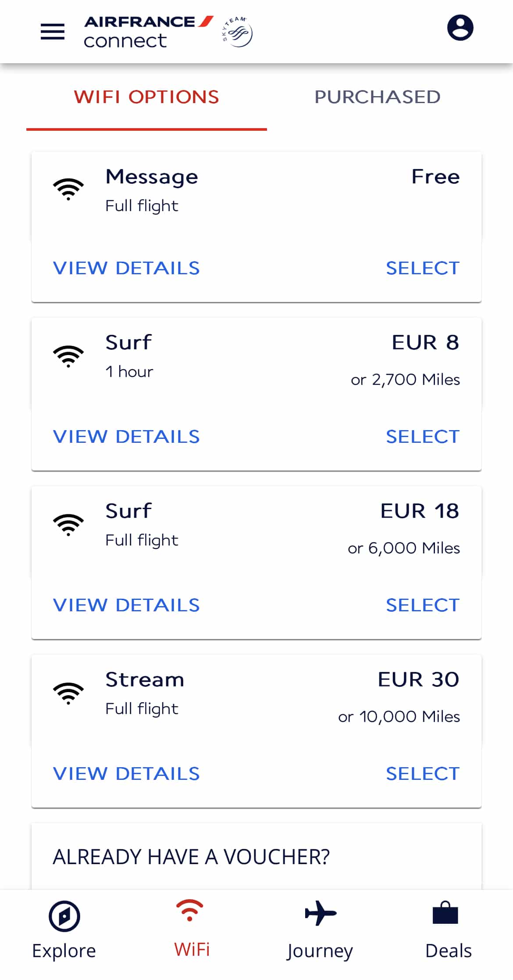Tap the WiFi icon in bottom bar
Screen dimensions: 513x980
[x=189, y=910]
